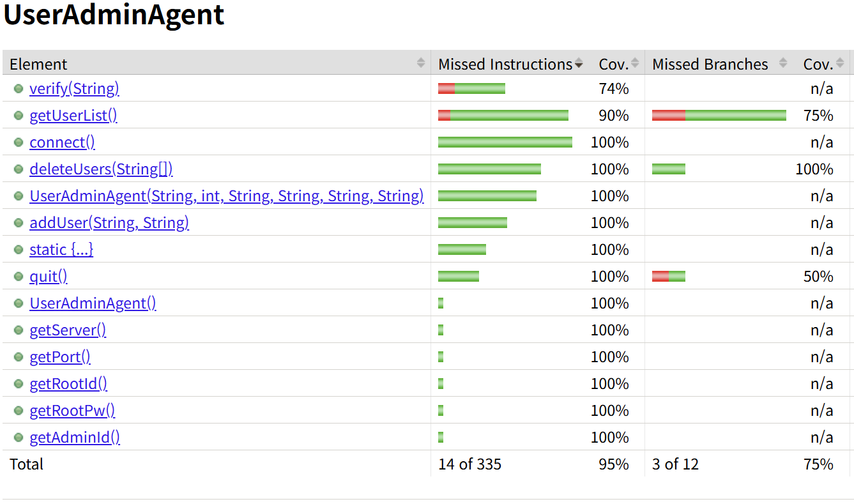Open the deleteUsers(String[]) method link
854x504 pixels.
(101, 169)
